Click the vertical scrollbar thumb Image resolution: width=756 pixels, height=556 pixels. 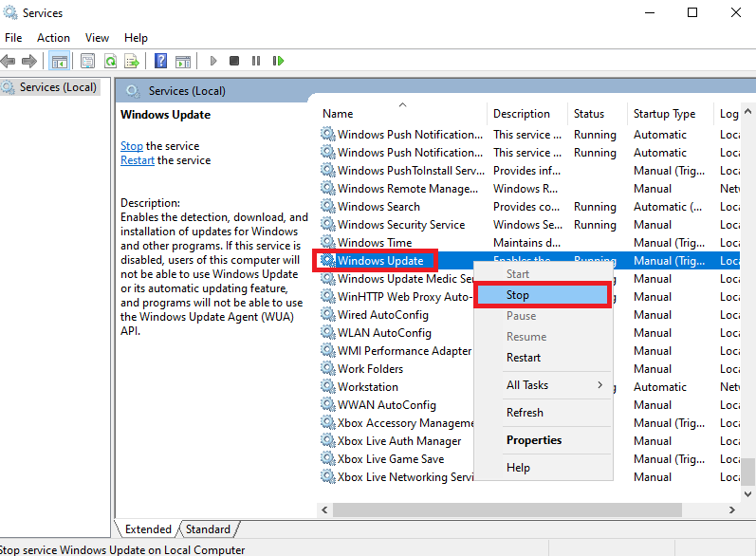tap(747, 472)
